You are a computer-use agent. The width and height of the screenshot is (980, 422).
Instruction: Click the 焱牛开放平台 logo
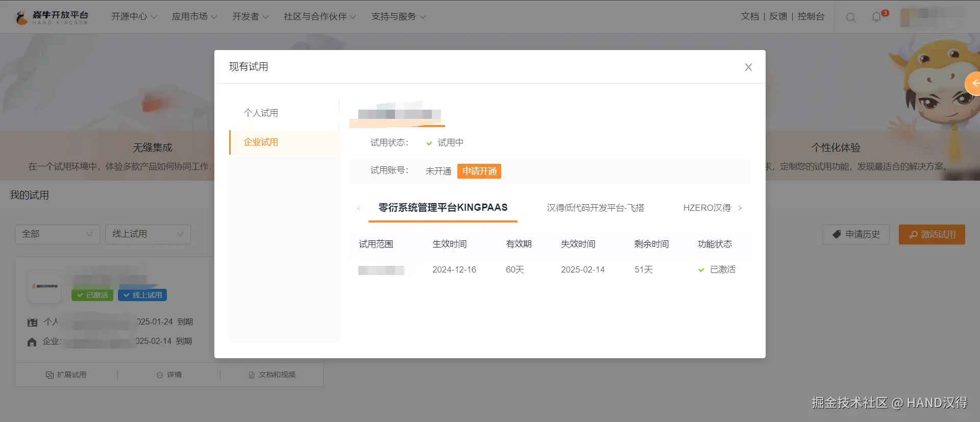[x=52, y=17]
